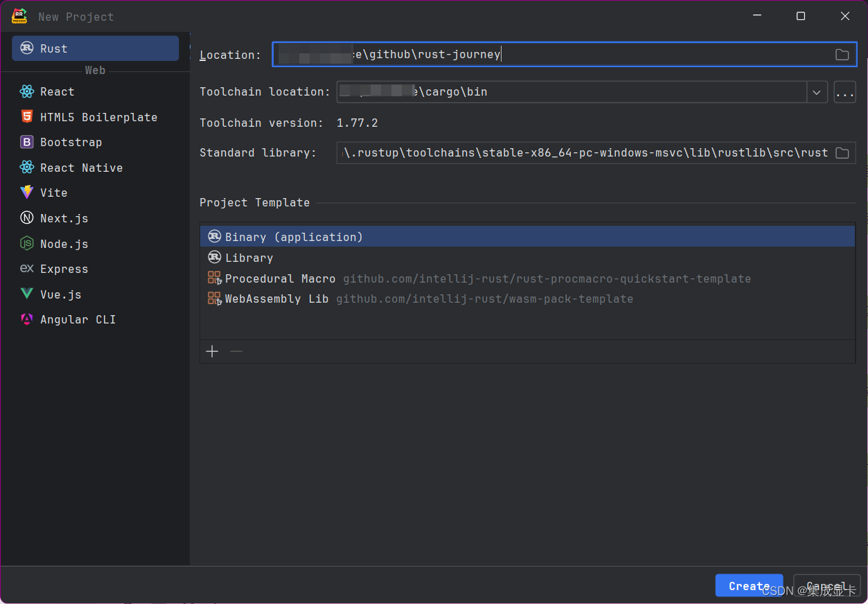The height and width of the screenshot is (604, 868).
Task: Click the Vite lightning icon
Action: click(27, 193)
